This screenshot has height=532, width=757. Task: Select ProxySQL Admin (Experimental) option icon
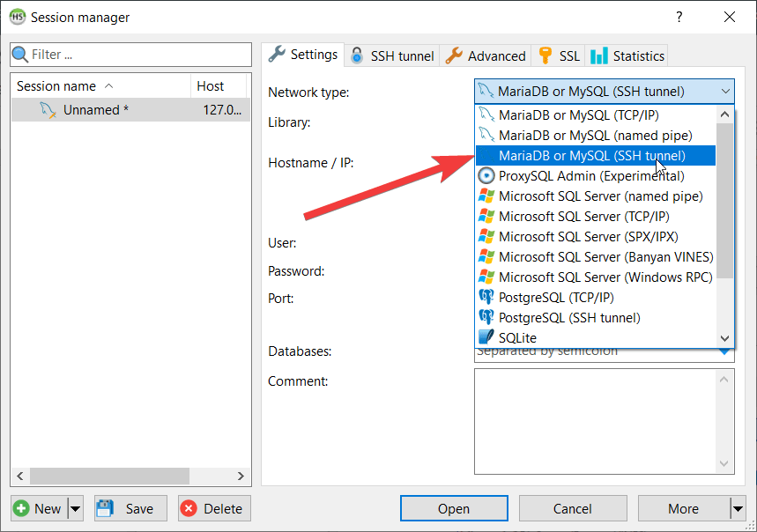(486, 176)
